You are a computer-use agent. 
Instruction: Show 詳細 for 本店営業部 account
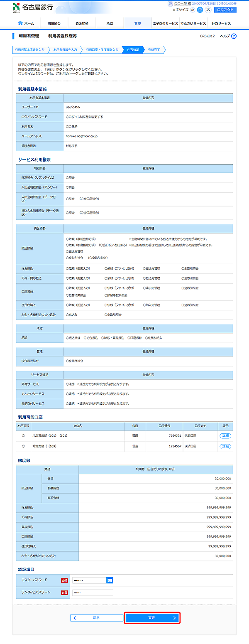pos(225,436)
